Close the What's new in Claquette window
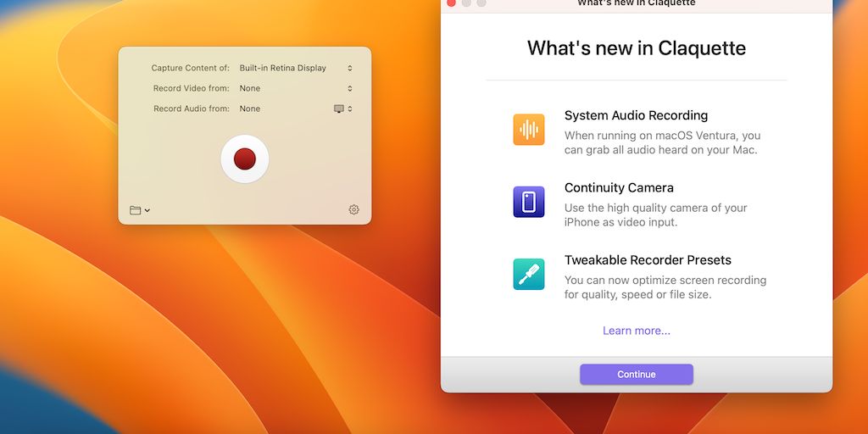Viewport: 868px width, 434px height. click(452, 3)
